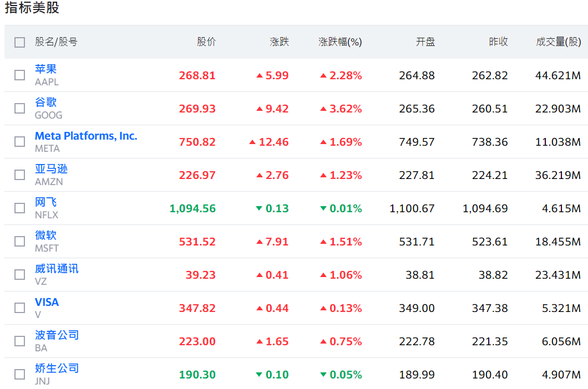Select the checkbox next to 强生公司 JNJ
588x389 pixels.
pyautogui.click(x=20, y=375)
